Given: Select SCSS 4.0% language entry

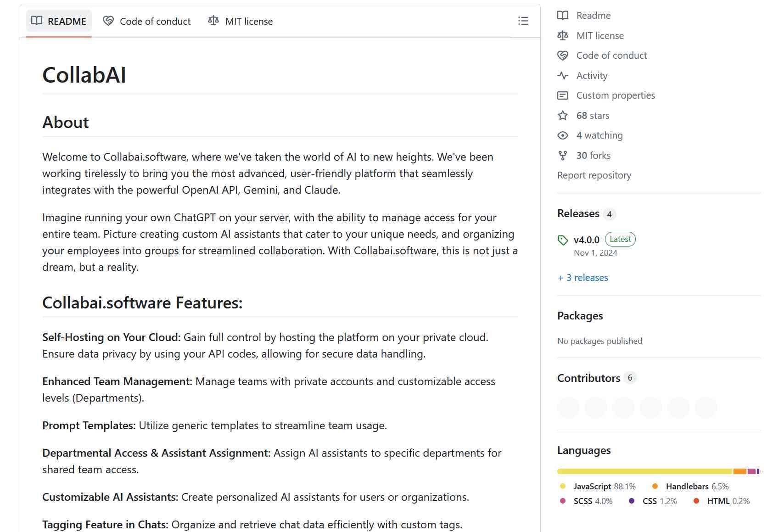Looking at the screenshot, I should click(x=586, y=501).
